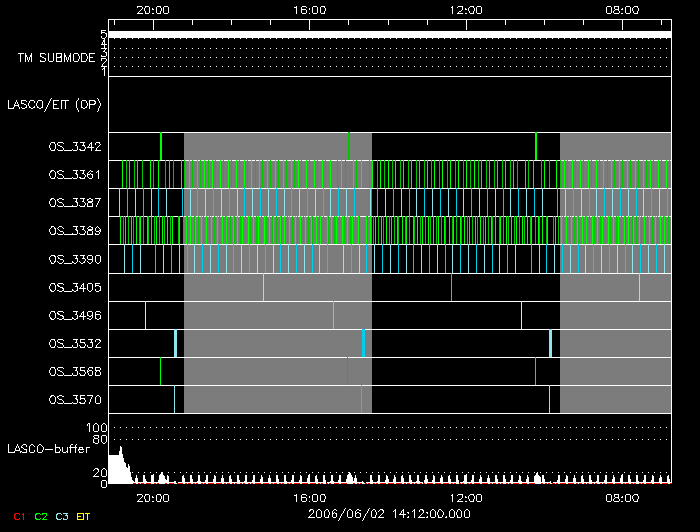
Task: Click the 100 buffer axis value
Action: (x=96, y=428)
